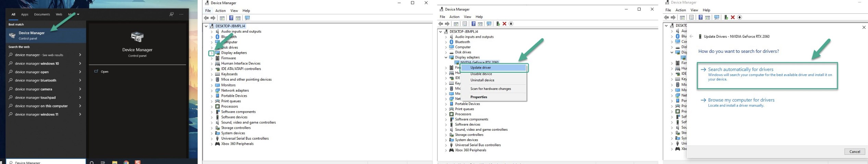Choose Search automatically for drivers
The width and height of the screenshot is (868, 164).
click(767, 75)
